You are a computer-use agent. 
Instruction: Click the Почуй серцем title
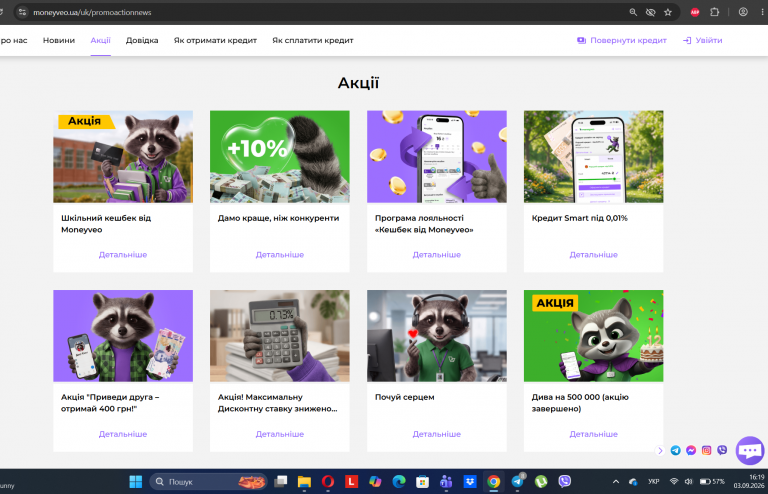coord(404,397)
